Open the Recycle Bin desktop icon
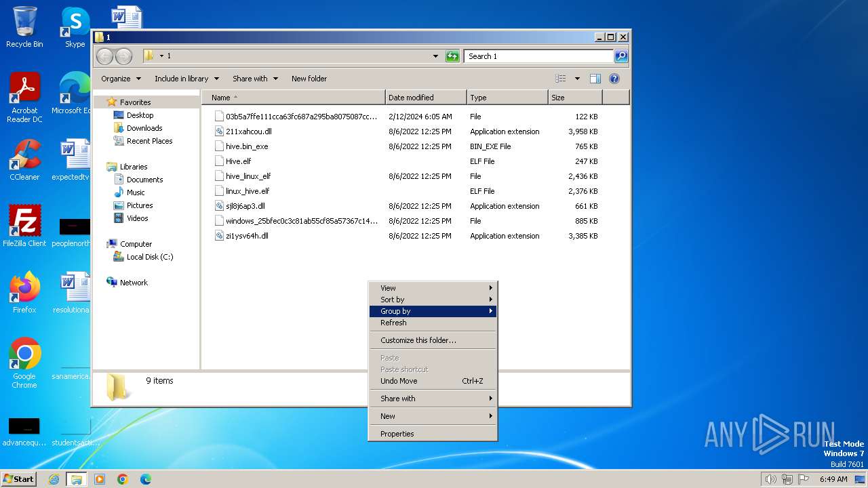868x488 pixels. 24,27
